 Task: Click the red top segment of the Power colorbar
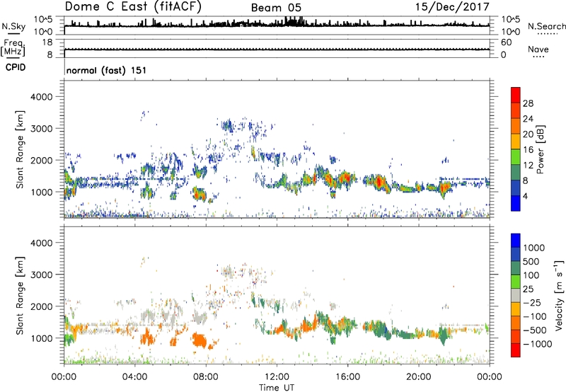click(x=516, y=95)
